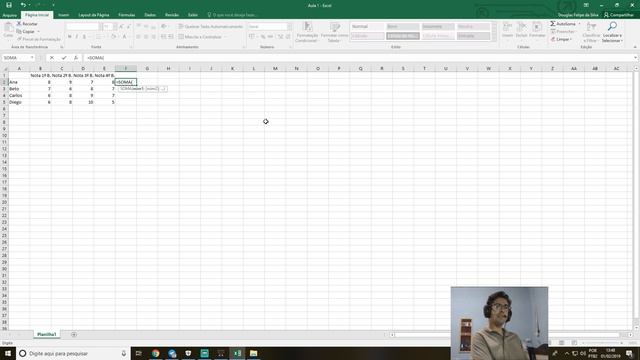Undo the last action
Image resolution: width=640 pixels, height=360 pixels.
point(23,5)
